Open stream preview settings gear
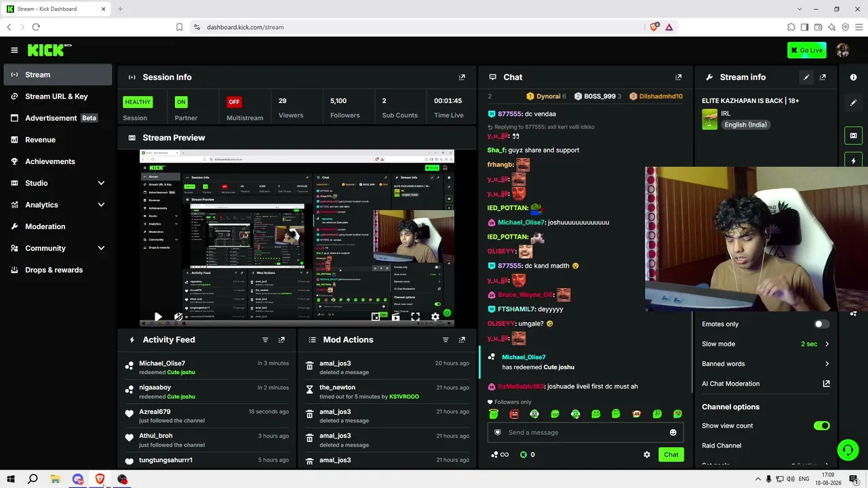 435,317
